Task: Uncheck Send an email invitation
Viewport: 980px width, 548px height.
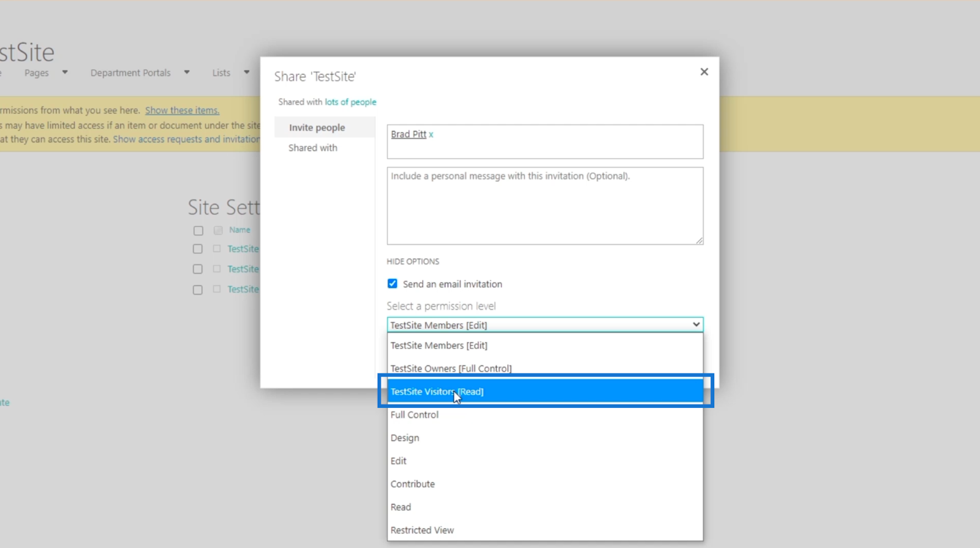Action: click(x=393, y=283)
